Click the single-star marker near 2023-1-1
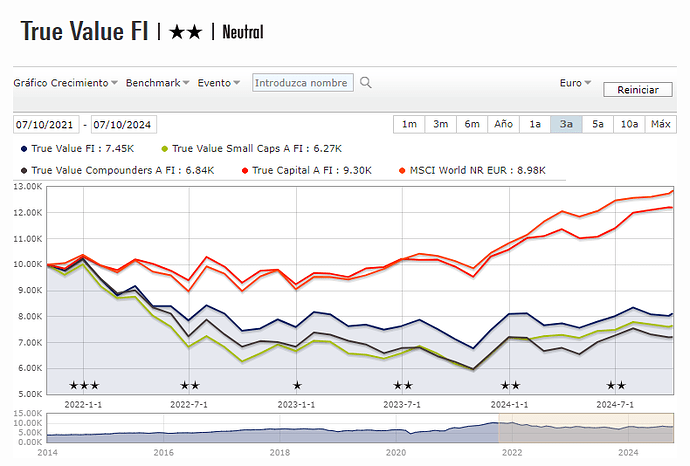 tap(297, 386)
